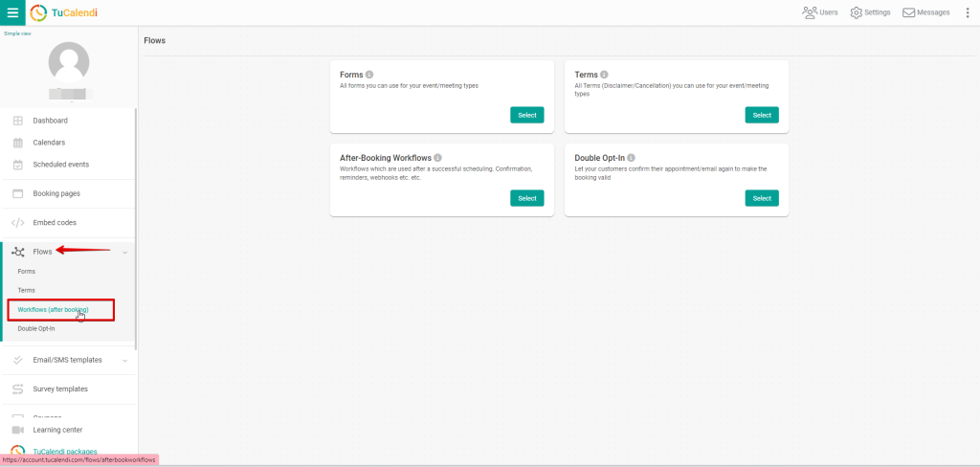Screen dimensions: 980x467
Task: Select Workflows (after booking) submenu item
Action: [x=53, y=310]
